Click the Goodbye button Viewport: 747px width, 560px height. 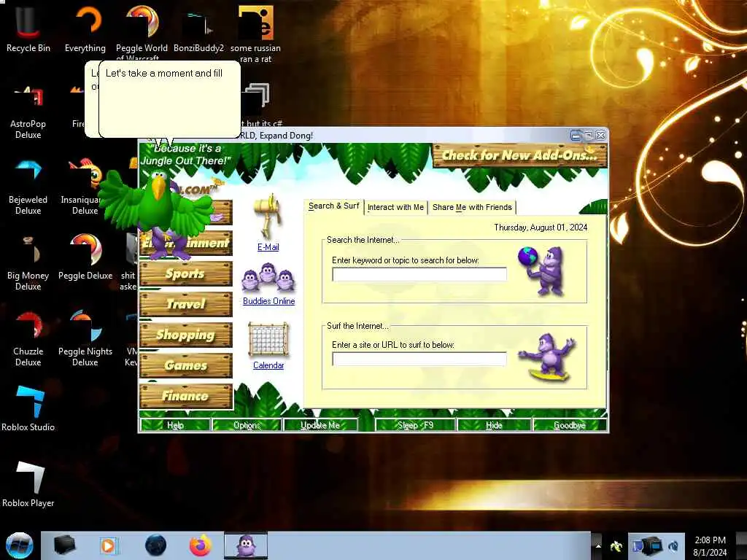click(570, 425)
